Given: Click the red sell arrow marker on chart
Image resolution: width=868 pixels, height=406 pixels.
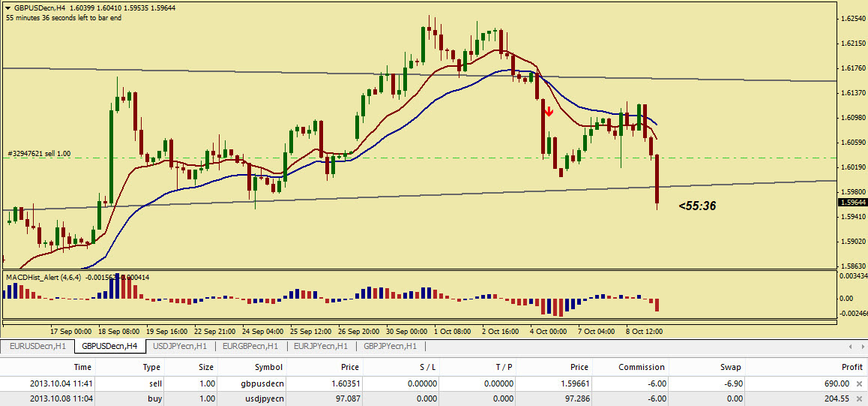Looking at the screenshot, I should [549, 112].
